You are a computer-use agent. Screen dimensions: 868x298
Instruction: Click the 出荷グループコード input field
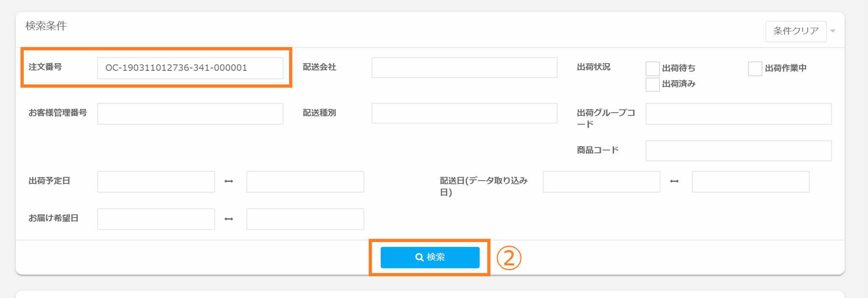point(738,114)
